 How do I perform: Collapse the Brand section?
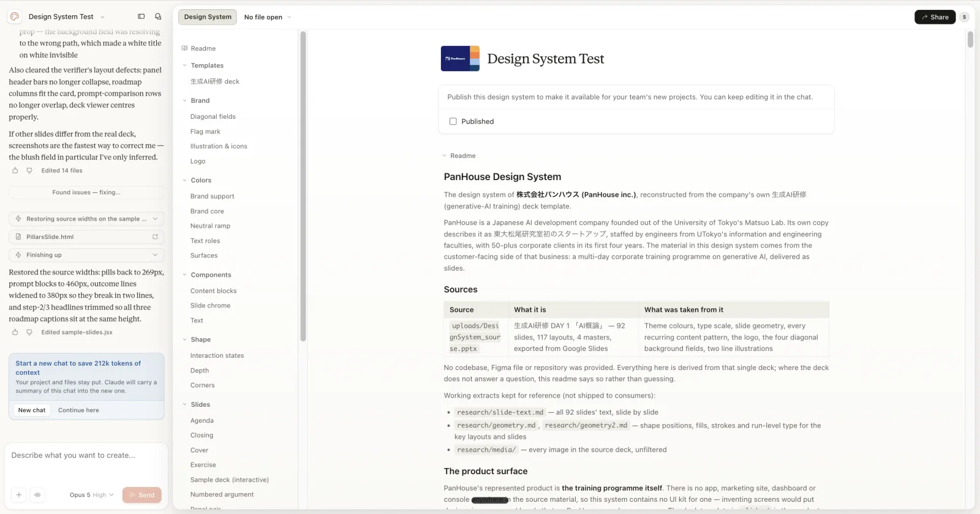[184, 100]
